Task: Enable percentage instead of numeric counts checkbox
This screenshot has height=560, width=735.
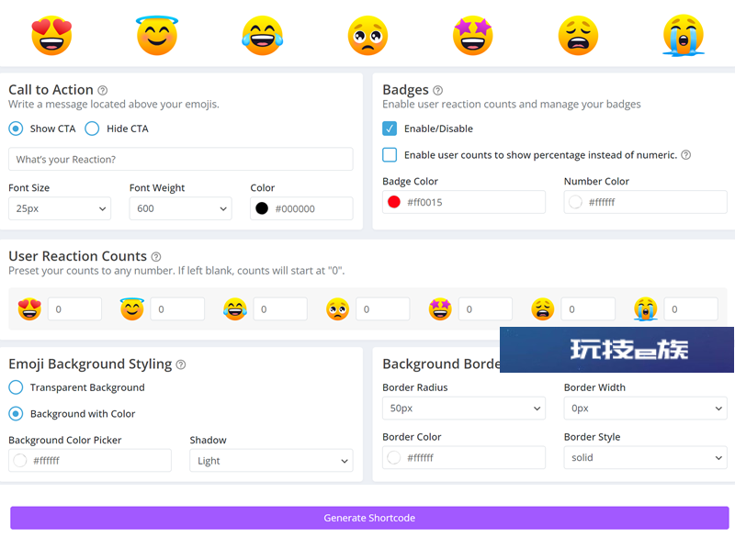Action: pos(390,155)
